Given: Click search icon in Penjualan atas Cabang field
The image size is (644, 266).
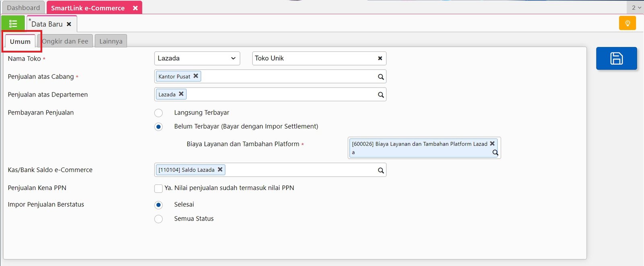Looking at the screenshot, I should (381, 77).
